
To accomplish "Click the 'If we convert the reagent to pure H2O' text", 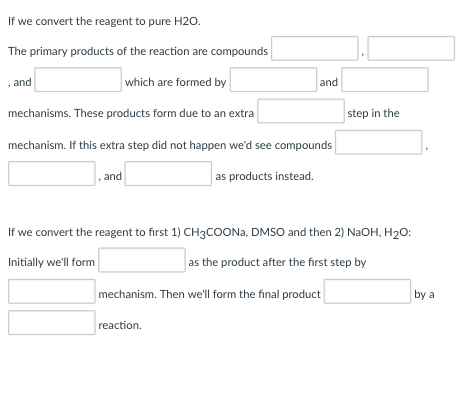I will tap(104, 21).
